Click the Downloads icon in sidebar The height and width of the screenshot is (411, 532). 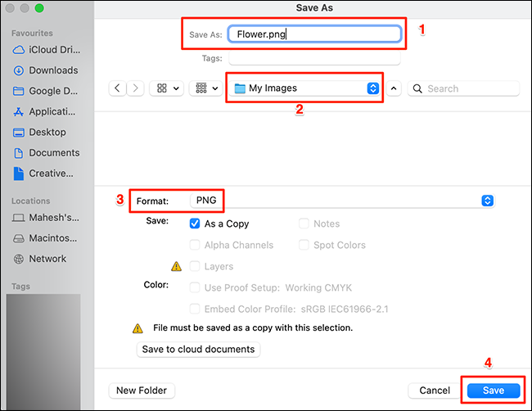[x=19, y=70]
